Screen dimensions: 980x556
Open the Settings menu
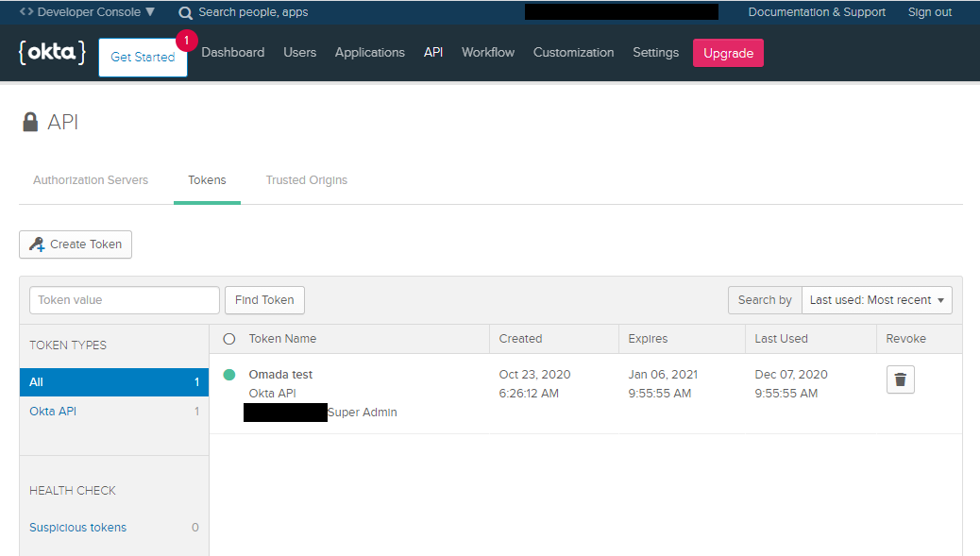[655, 53]
